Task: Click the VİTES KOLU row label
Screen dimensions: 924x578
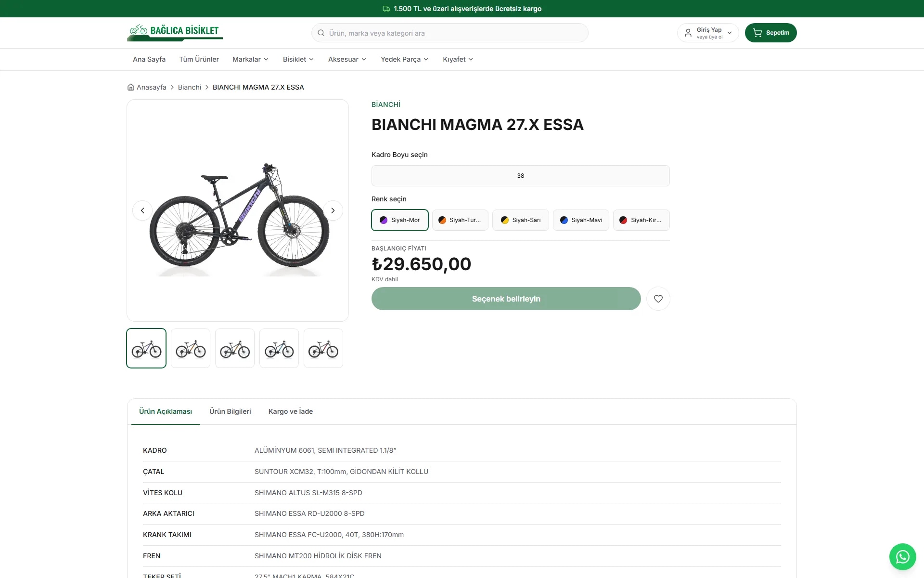Action: click(x=163, y=493)
